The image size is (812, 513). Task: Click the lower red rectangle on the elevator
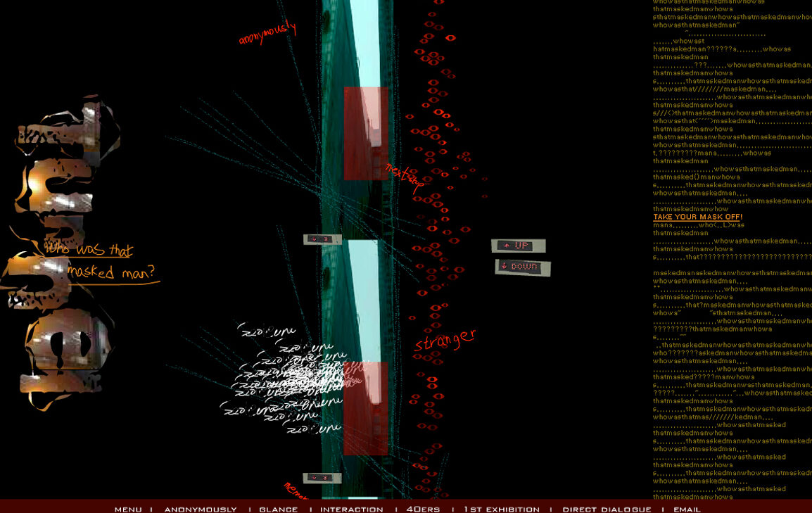(365, 408)
